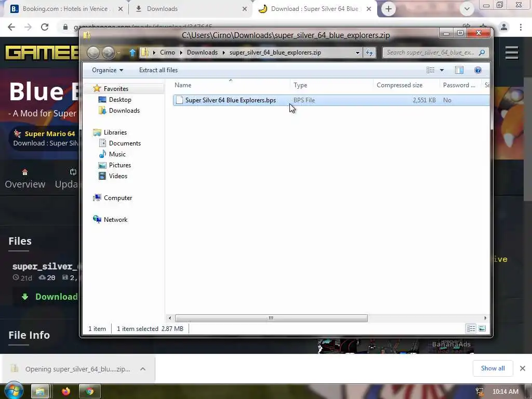
Task: Close the Chrome downloads bar
Action: click(x=523, y=368)
